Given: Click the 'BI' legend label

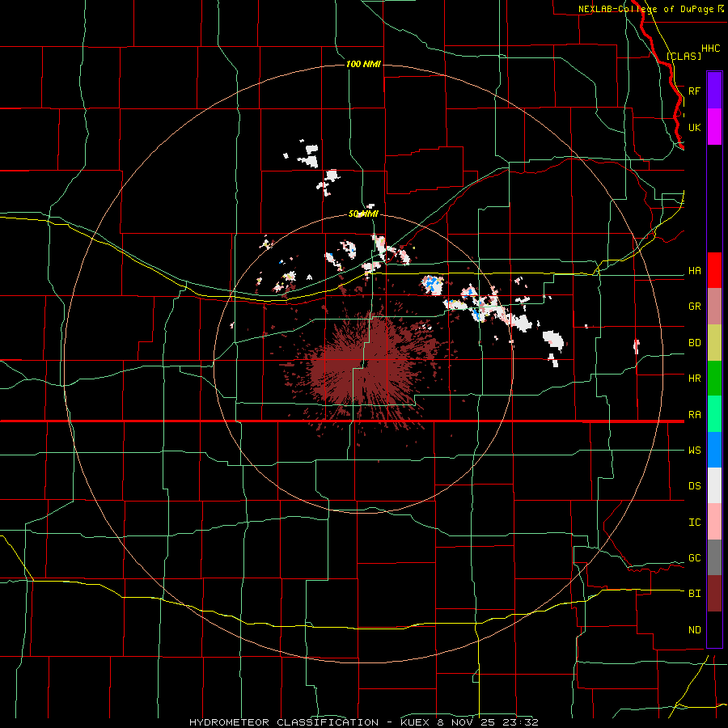Looking at the screenshot, I should click(x=694, y=594).
